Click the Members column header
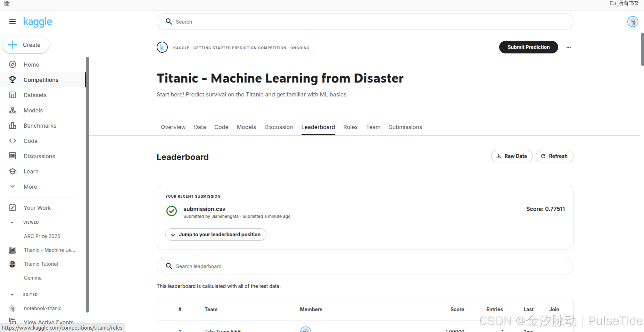The height and width of the screenshot is (332, 644). click(311, 309)
